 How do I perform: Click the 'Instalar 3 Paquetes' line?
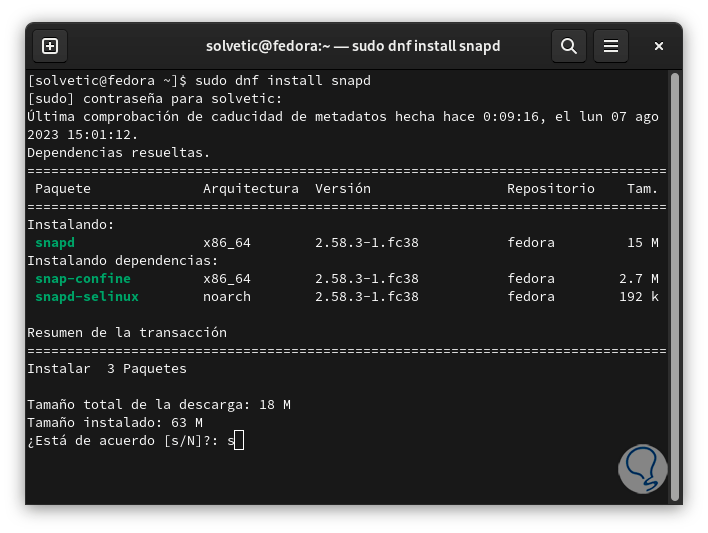(107, 369)
